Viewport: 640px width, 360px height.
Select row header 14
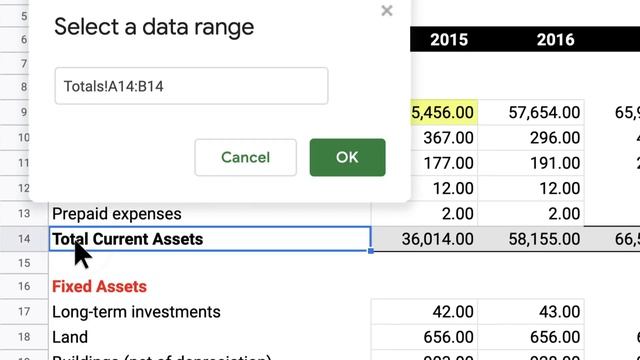coord(24,239)
